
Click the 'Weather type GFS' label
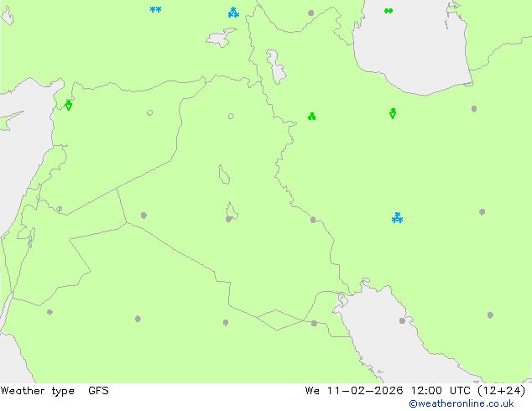tap(55, 391)
